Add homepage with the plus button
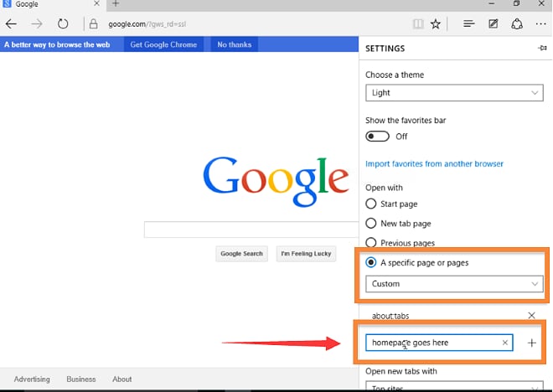 (532, 343)
